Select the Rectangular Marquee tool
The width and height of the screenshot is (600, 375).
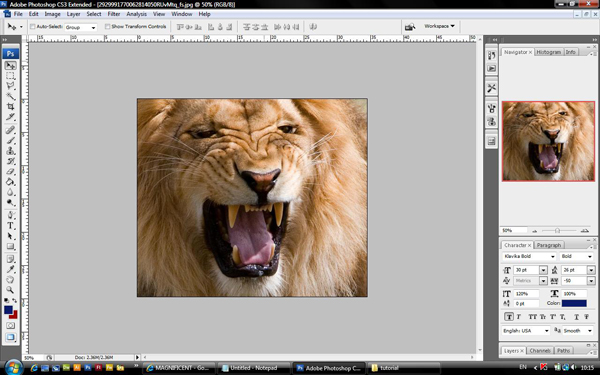point(10,76)
